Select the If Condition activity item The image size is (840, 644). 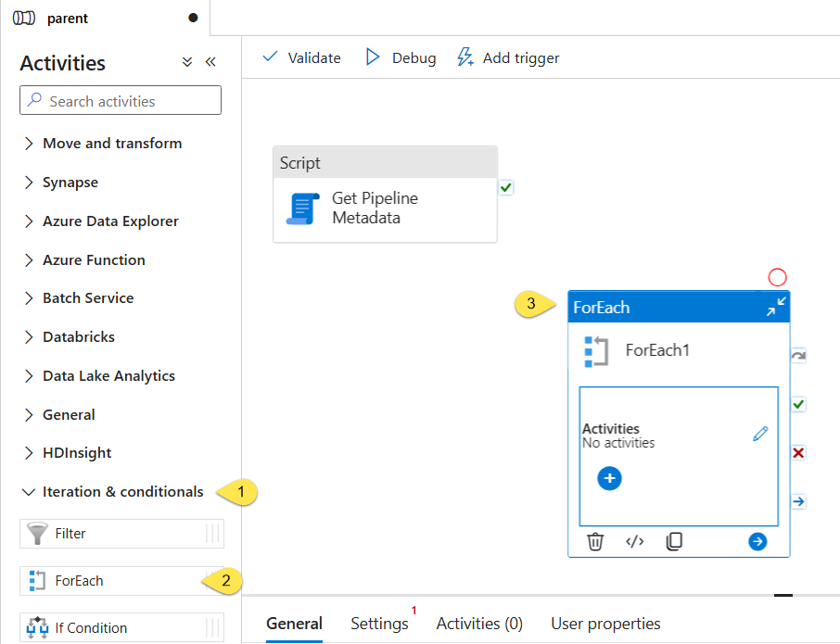point(121,627)
